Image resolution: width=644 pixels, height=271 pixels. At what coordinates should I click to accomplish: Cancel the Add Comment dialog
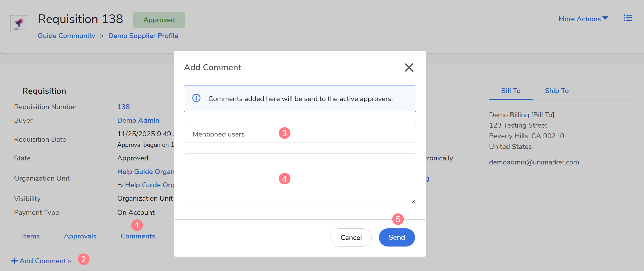point(351,237)
